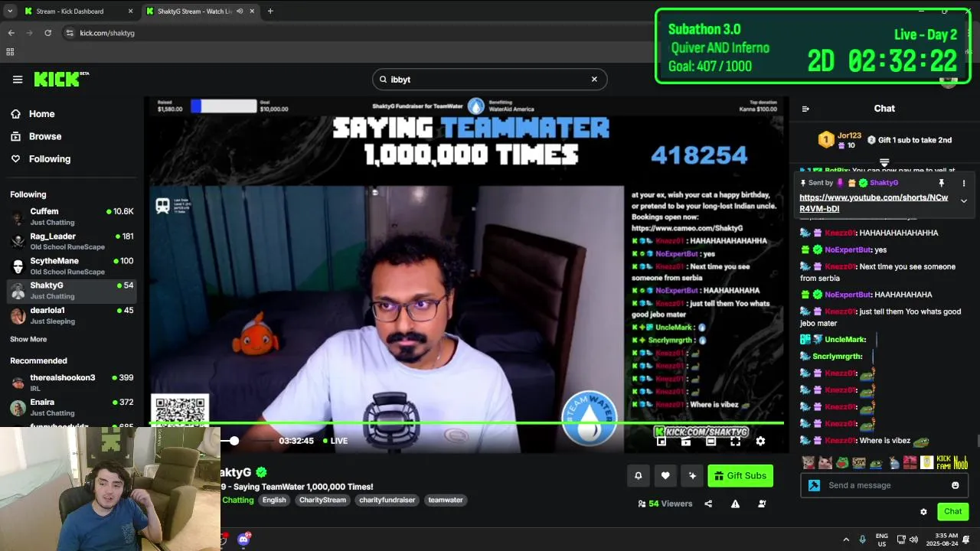Click UncleMark username in chat

[x=845, y=340]
